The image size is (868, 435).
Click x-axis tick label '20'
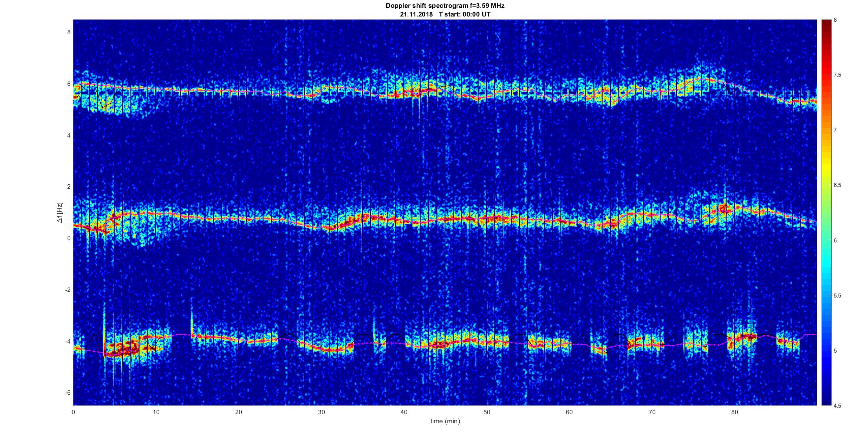coord(239,412)
